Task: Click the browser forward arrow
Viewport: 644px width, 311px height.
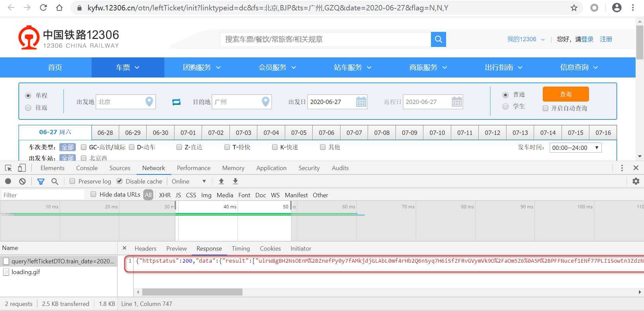Action: [27, 8]
